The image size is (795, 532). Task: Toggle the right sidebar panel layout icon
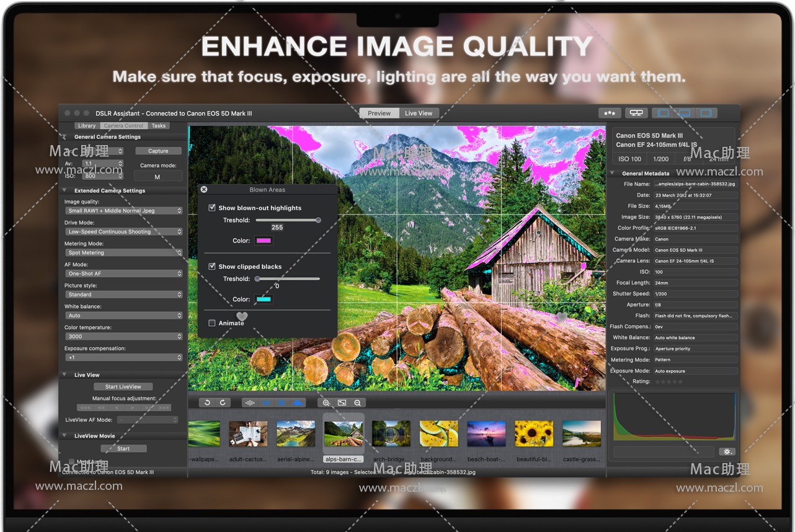706,113
